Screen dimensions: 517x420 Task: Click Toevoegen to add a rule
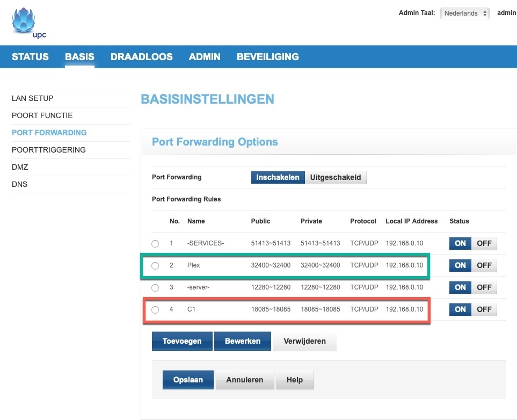tap(182, 341)
